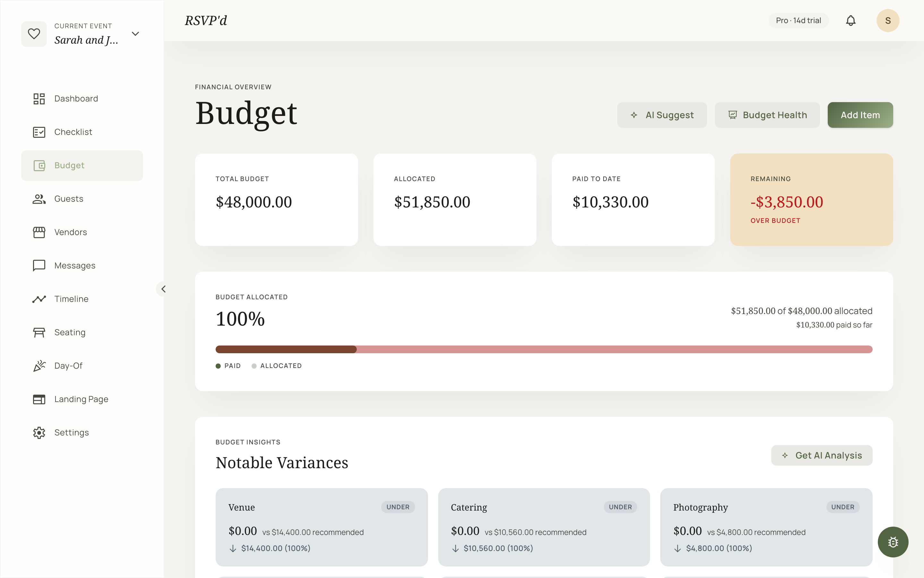
Task: Click Add Item button
Action: tap(860, 115)
